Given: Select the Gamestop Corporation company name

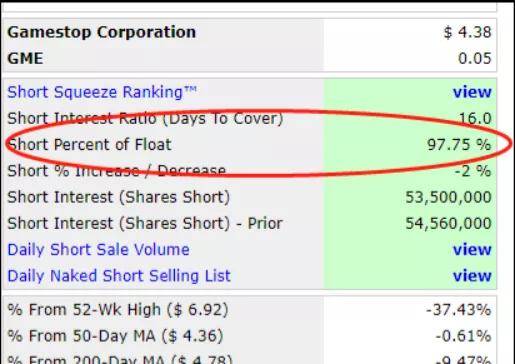Looking at the screenshot, I should [102, 33].
